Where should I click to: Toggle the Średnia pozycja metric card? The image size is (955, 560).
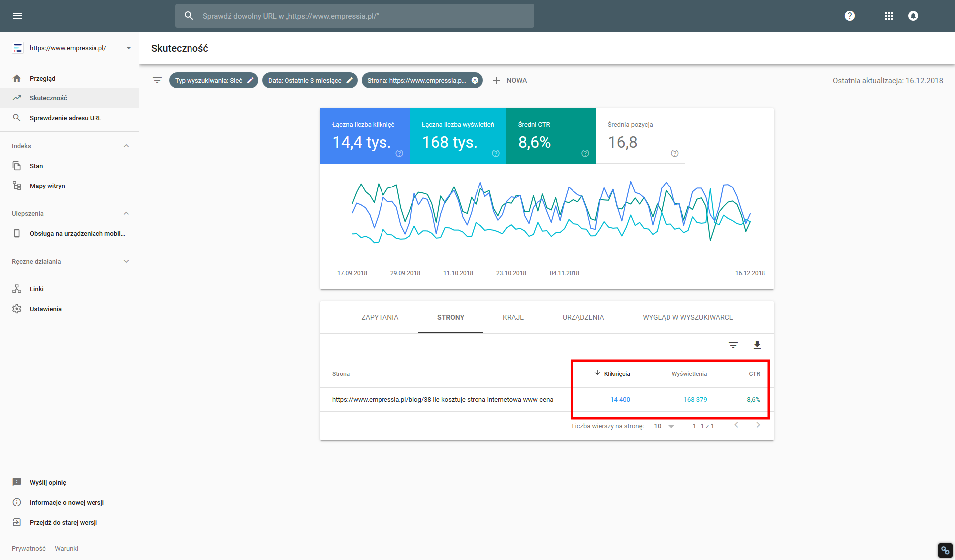pos(641,136)
